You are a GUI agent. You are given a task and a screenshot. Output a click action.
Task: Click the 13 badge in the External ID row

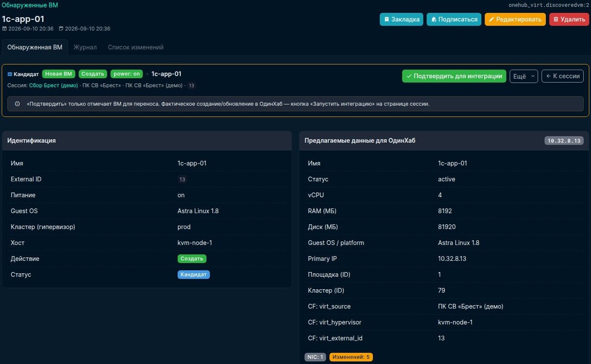pos(182,179)
